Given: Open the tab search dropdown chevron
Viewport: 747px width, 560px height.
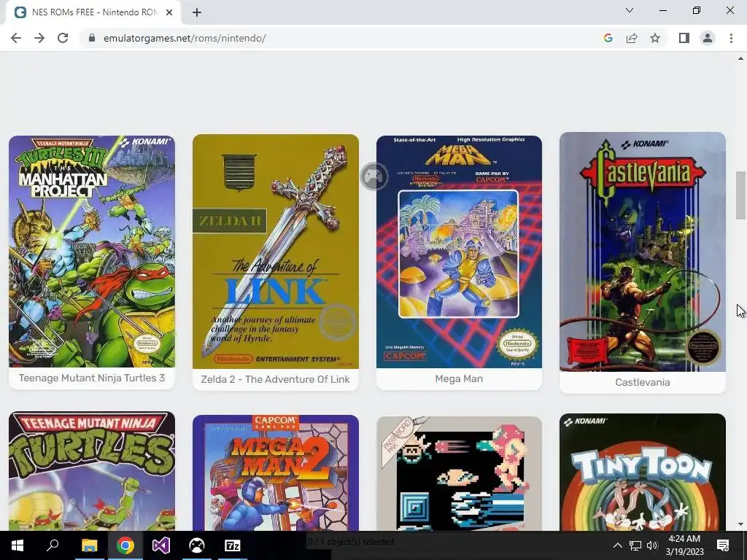Looking at the screenshot, I should [630, 10].
